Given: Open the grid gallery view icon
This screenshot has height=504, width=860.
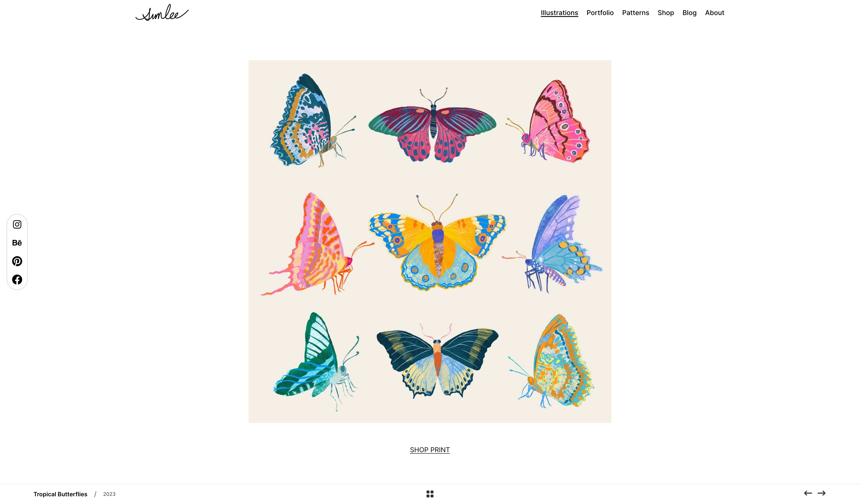Looking at the screenshot, I should coord(430,494).
